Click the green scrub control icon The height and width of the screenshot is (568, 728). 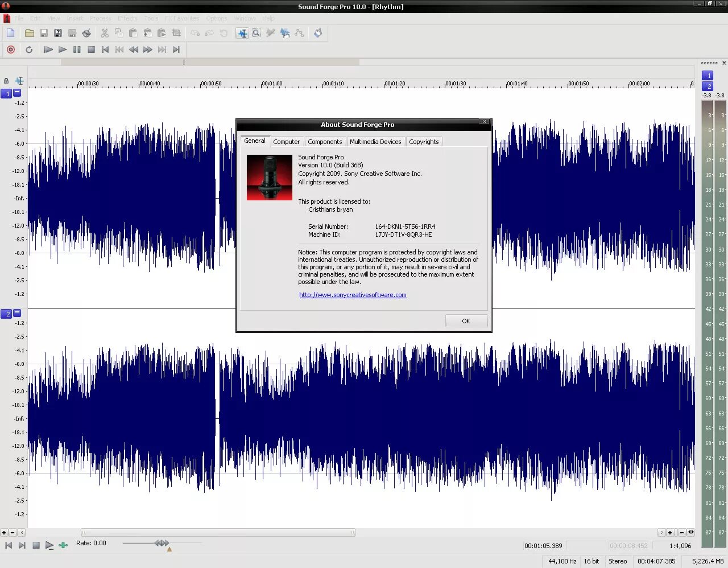pos(63,545)
